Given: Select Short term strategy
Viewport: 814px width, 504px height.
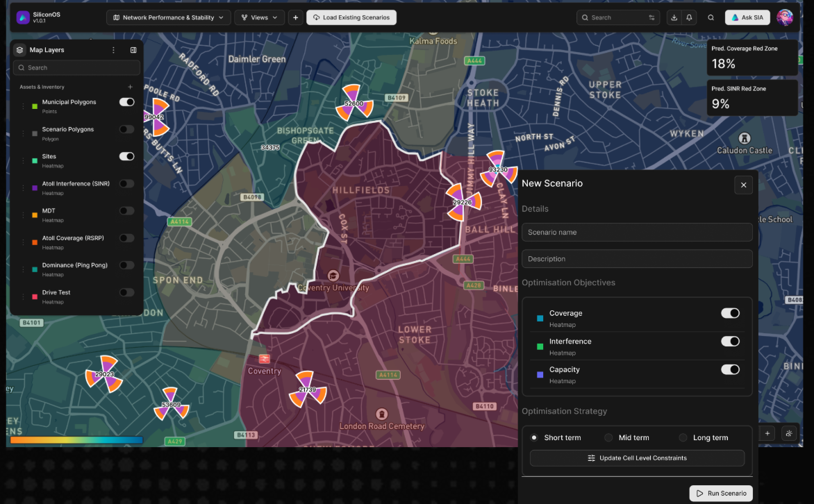Looking at the screenshot, I should click(x=534, y=437).
